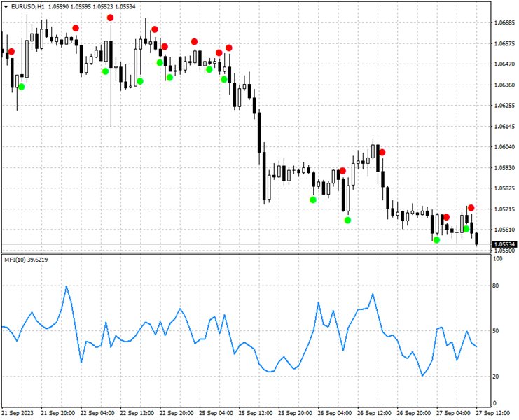Click the 1.06685 price axis label
This screenshot has width=519, height=420.
(x=504, y=23)
